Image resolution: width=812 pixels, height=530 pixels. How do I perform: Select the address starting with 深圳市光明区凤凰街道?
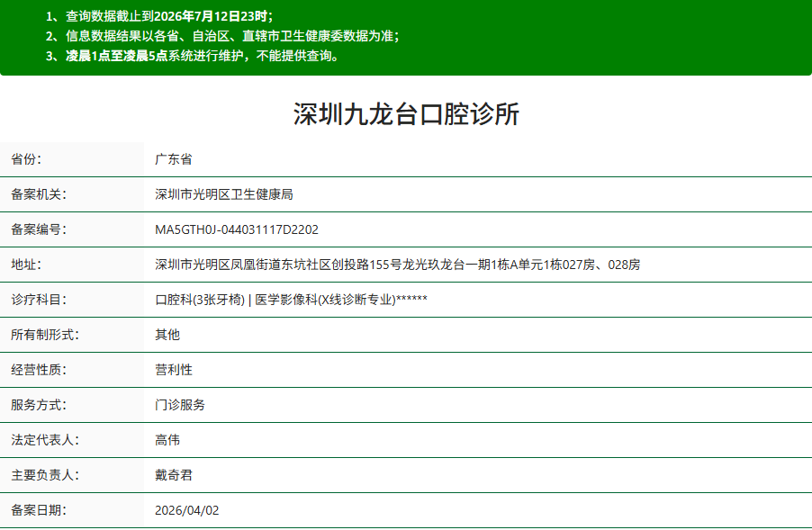point(397,265)
